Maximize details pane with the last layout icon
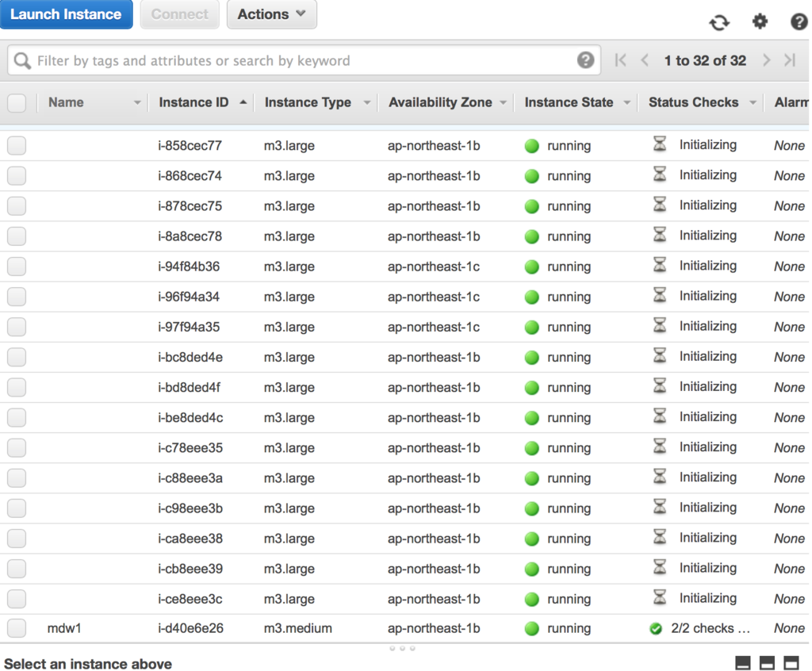The image size is (812, 671). (791, 663)
